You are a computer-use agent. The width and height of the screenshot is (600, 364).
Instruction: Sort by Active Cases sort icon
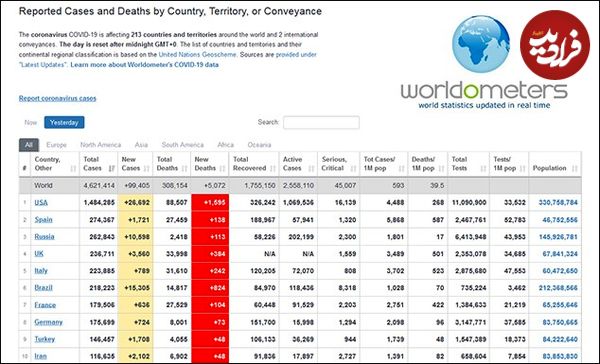point(311,168)
